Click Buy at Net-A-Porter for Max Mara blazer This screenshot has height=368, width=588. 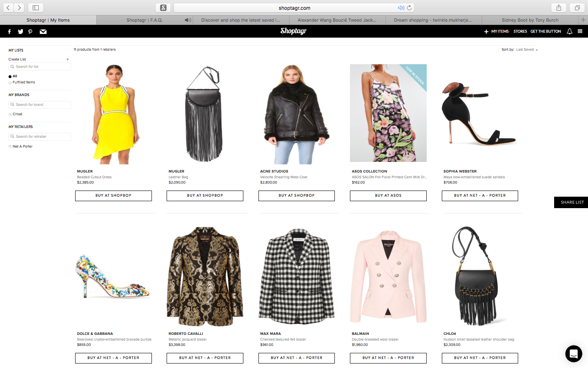pyautogui.click(x=296, y=358)
